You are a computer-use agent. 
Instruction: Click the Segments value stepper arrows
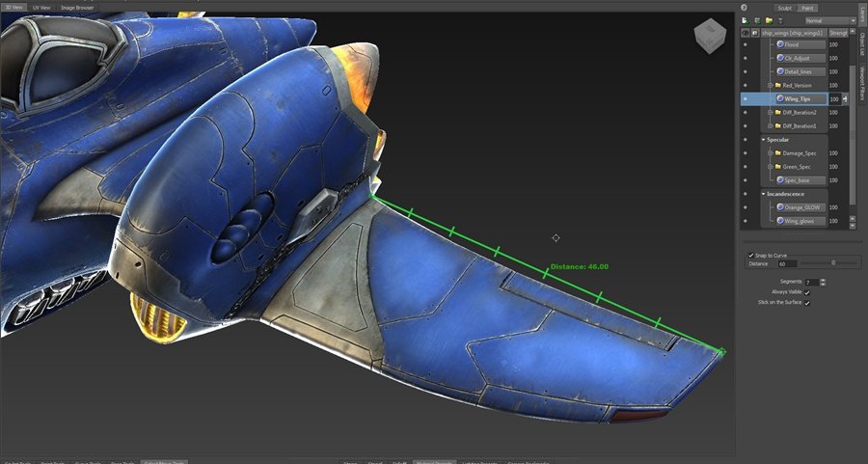pos(824,282)
